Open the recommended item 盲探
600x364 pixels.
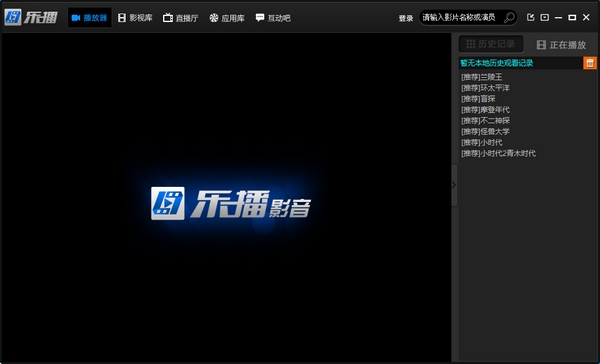pos(478,99)
